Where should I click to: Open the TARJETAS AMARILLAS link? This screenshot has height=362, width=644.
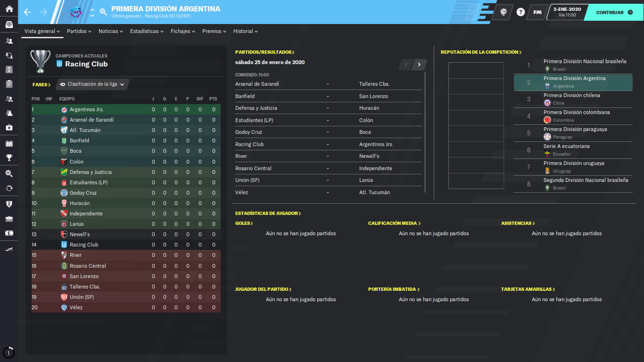click(x=528, y=289)
